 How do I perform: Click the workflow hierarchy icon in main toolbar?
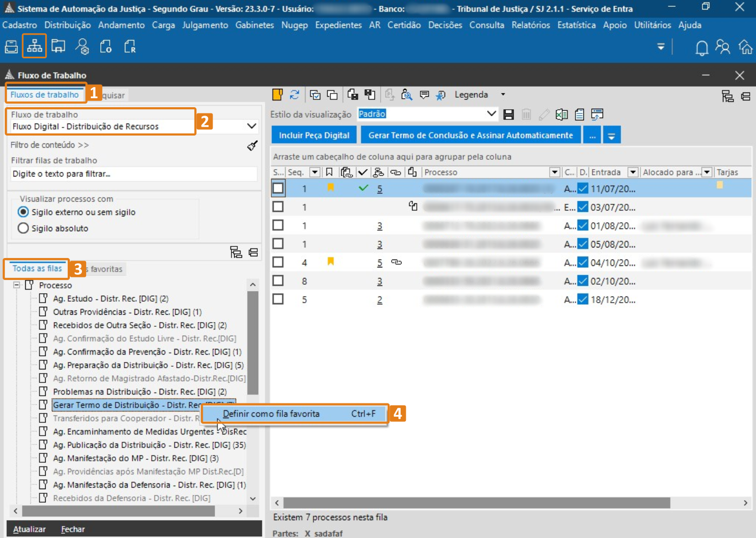pos(35,47)
